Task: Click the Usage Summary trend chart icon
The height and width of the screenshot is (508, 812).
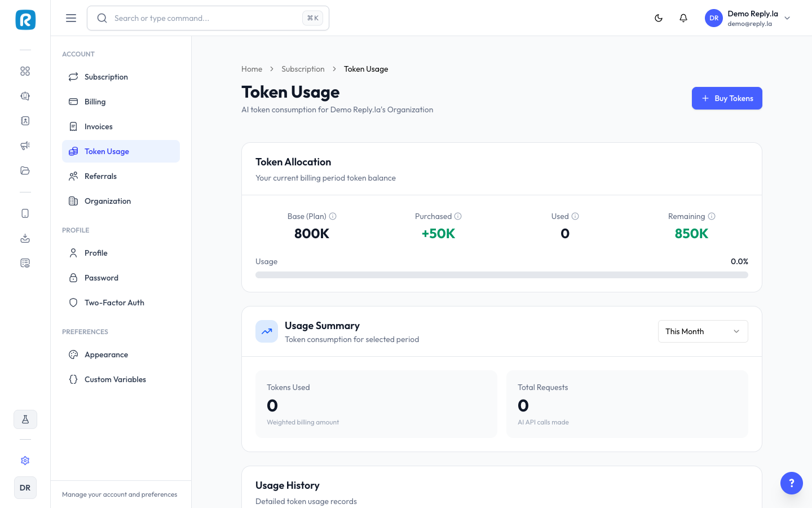Action: coord(267,331)
